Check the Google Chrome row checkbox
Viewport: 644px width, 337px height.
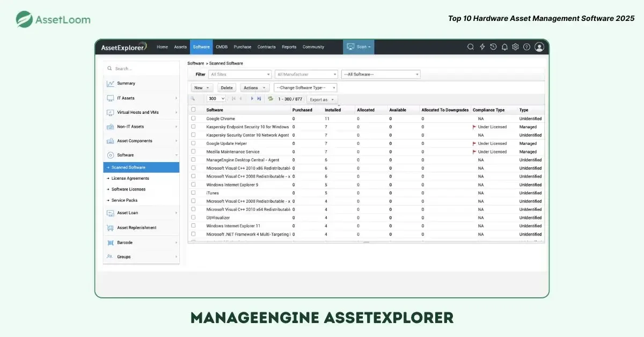193,119
